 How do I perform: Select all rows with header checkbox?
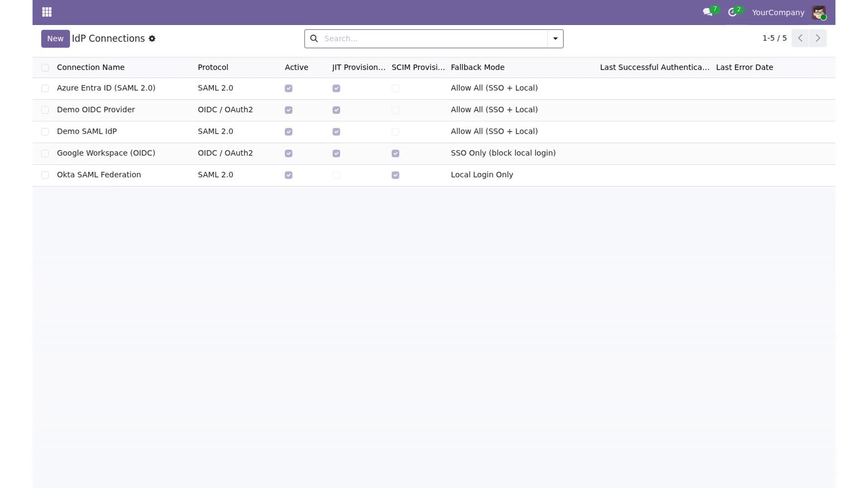pos(45,68)
